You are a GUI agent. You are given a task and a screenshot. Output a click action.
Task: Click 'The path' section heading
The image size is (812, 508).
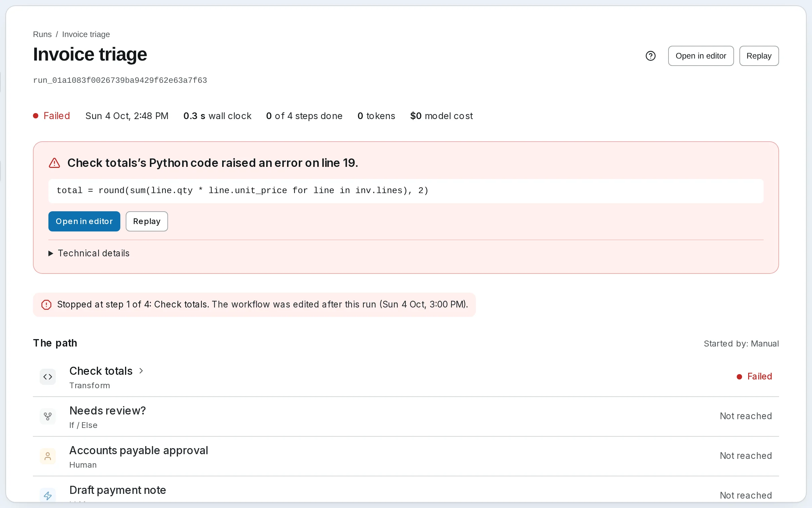pyautogui.click(x=55, y=343)
